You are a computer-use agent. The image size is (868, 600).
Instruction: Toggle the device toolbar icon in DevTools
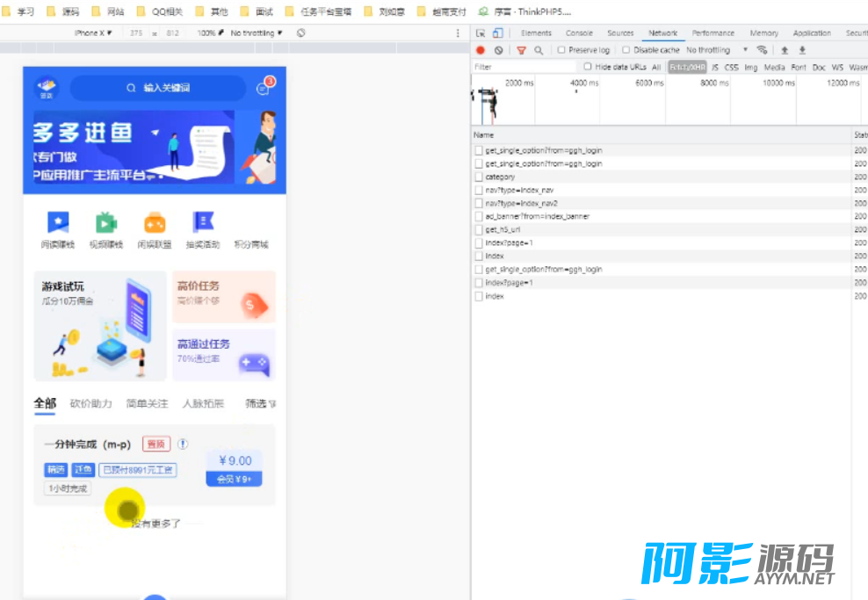[497, 33]
